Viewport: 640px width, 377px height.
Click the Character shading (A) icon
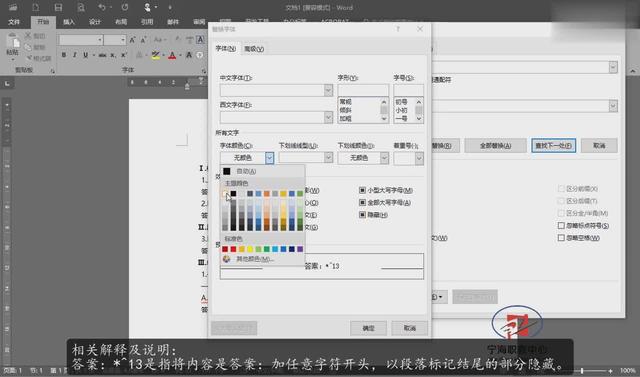click(x=189, y=55)
